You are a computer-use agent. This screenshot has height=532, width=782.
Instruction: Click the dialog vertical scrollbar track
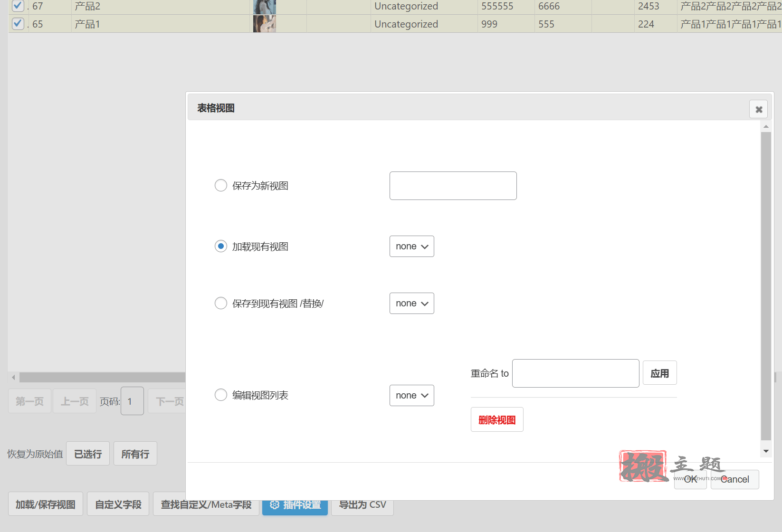[x=766, y=286]
